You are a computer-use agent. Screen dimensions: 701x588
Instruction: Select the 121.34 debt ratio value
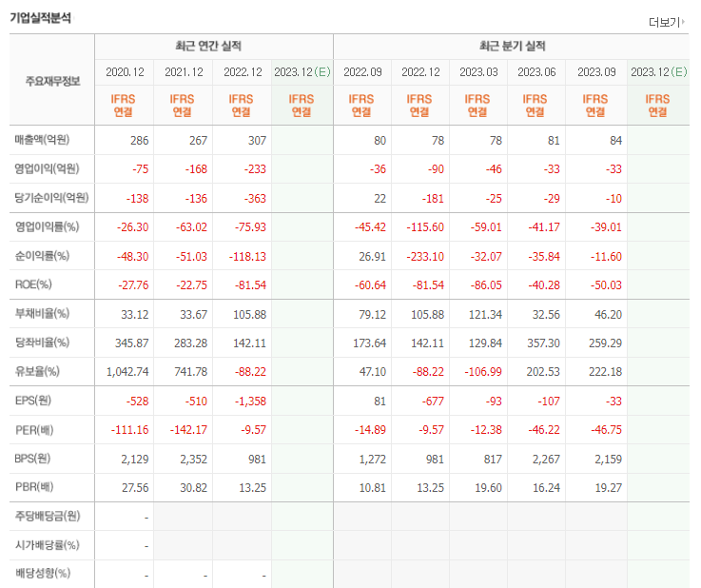click(485, 315)
